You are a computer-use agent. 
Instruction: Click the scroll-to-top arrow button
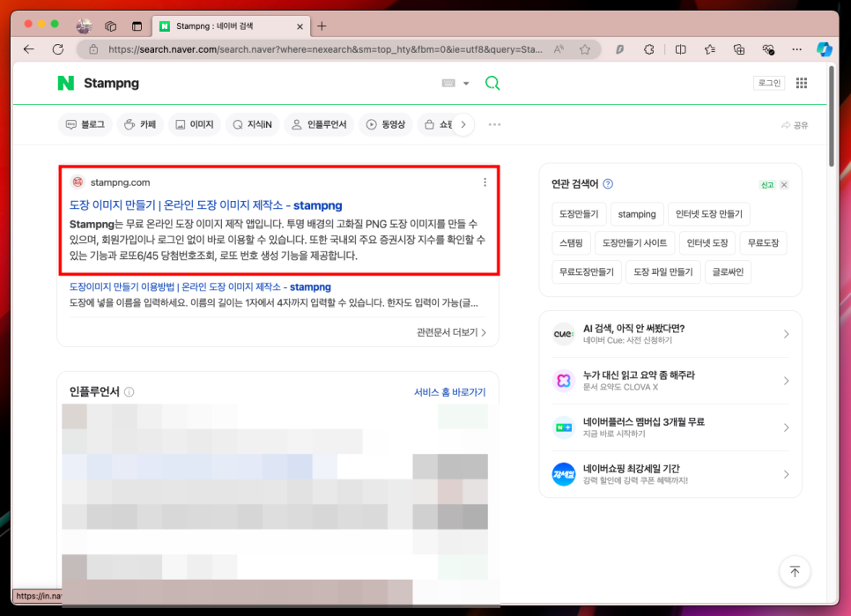pos(795,571)
